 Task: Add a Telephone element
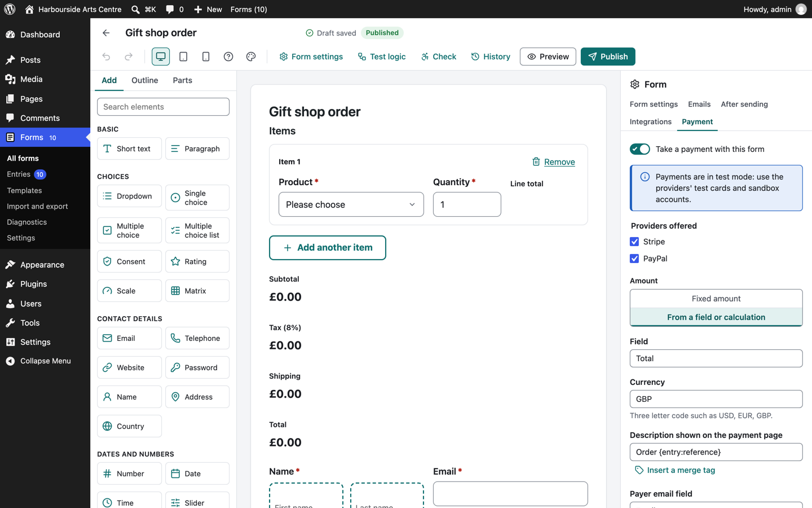[197, 338]
